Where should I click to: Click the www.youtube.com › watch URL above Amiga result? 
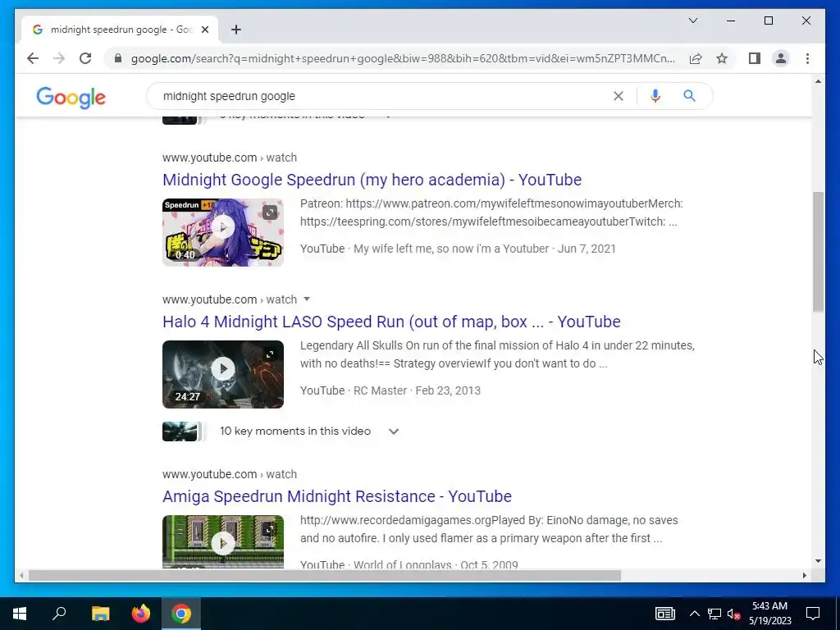point(230,474)
